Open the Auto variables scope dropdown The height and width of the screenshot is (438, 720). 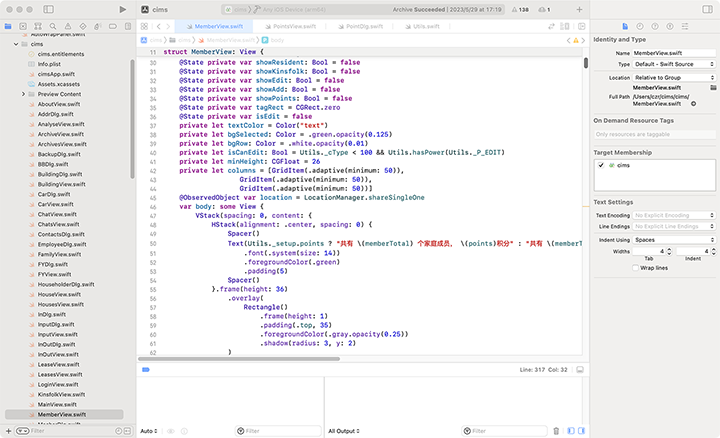pos(149,431)
